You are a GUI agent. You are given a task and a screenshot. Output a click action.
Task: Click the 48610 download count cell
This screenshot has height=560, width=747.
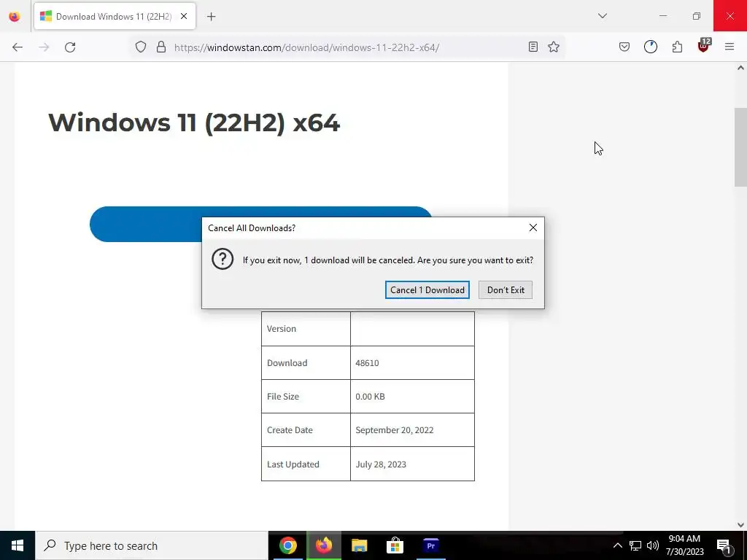pos(413,363)
